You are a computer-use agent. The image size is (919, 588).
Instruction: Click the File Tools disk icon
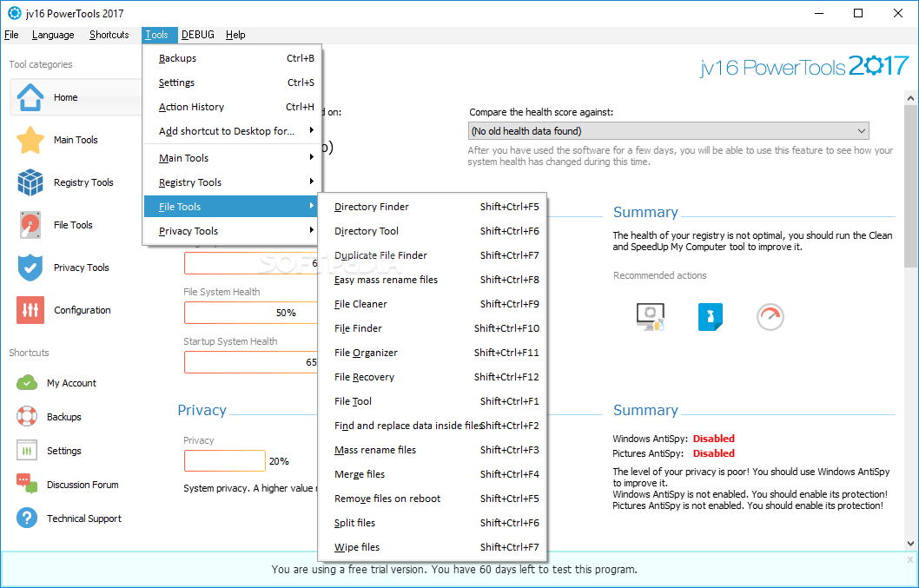(30, 225)
